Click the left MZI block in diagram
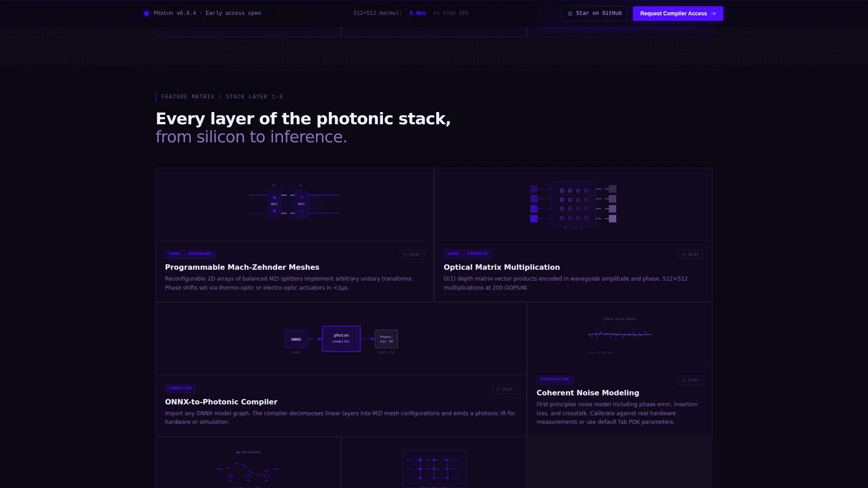The image size is (868, 488). [x=274, y=204]
